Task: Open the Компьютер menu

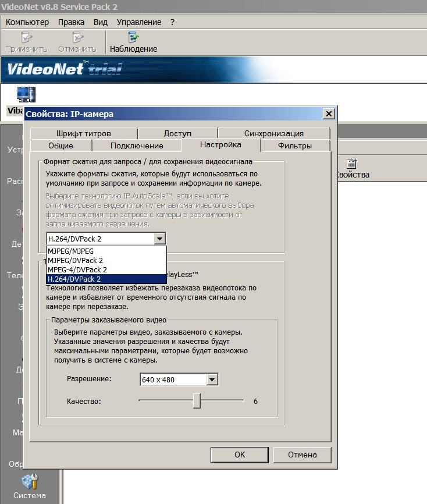Action: [x=27, y=22]
